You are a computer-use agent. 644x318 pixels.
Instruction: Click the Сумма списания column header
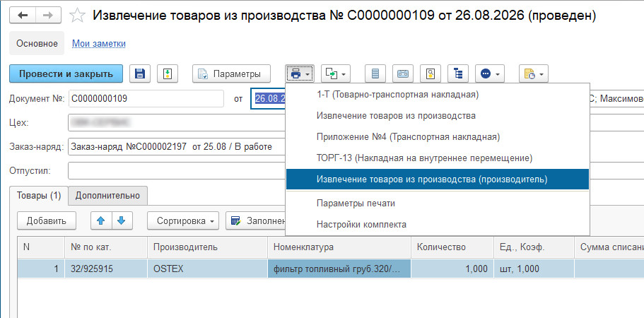pyautogui.click(x=609, y=247)
